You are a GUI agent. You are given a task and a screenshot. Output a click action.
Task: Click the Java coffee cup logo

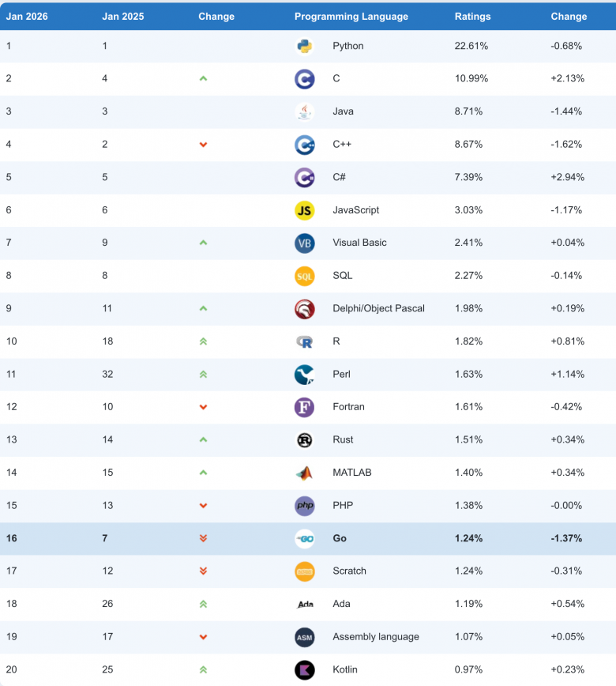coord(304,111)
